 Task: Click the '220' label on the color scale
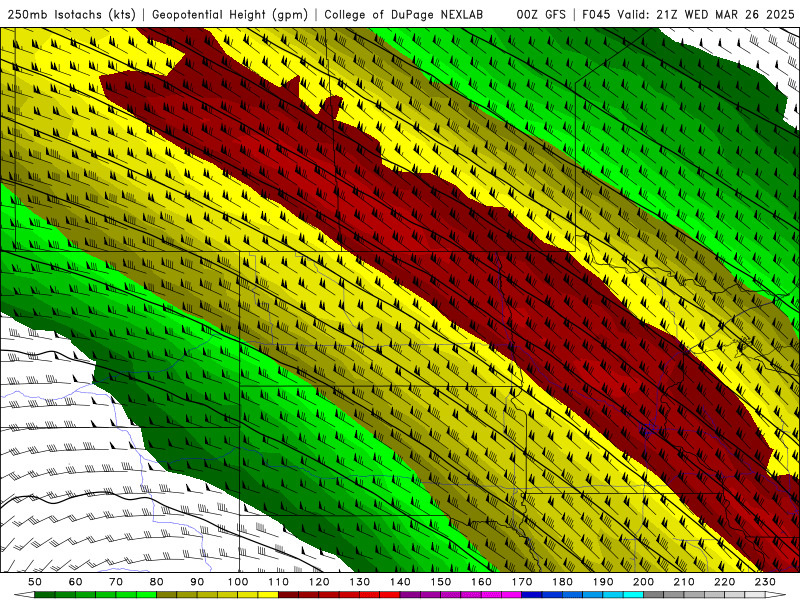pyautogui.click(x=724, y=582)
